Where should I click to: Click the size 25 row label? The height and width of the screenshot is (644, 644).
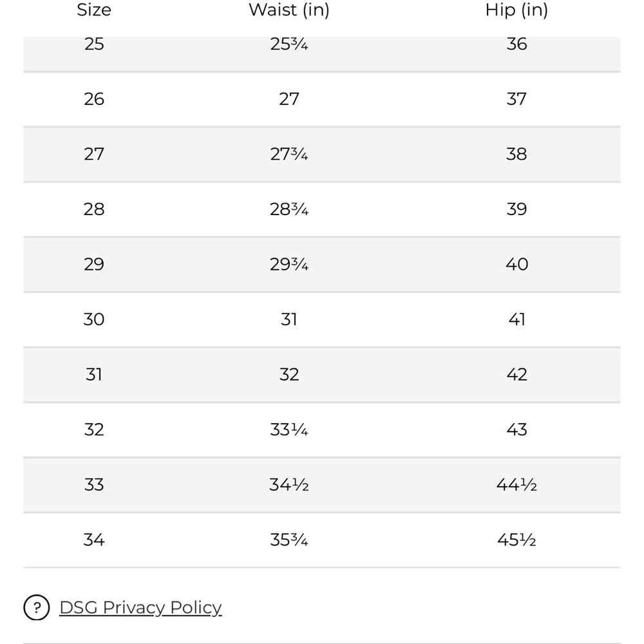94,44
